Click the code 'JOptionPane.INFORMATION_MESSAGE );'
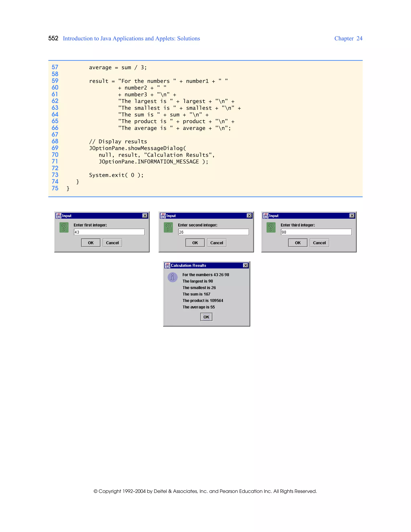The height and width of the screenshot is (532, 411). click(154, 162)
